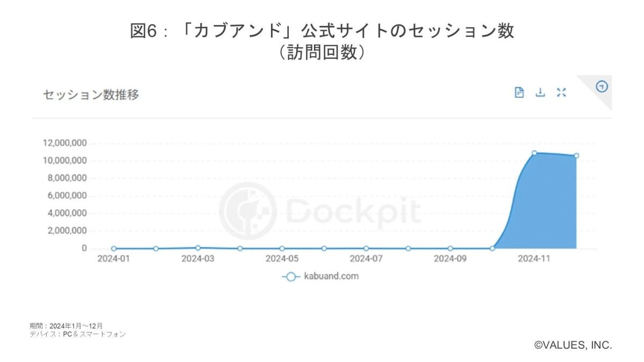The width and height of the screenshot is (644, 362).
Task: Select the last data point on the chart
Action: coord(576,155)
